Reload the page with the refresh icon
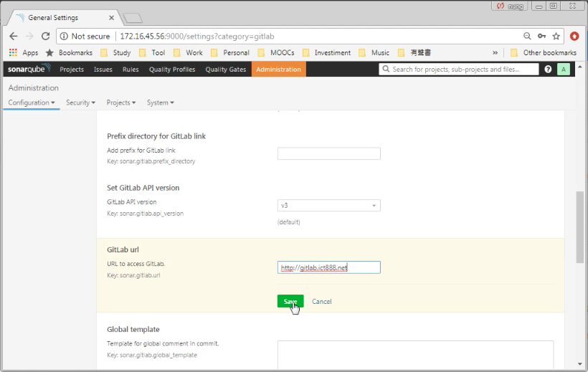The height and width of the screenshot is (372, 588). point(45,36)
